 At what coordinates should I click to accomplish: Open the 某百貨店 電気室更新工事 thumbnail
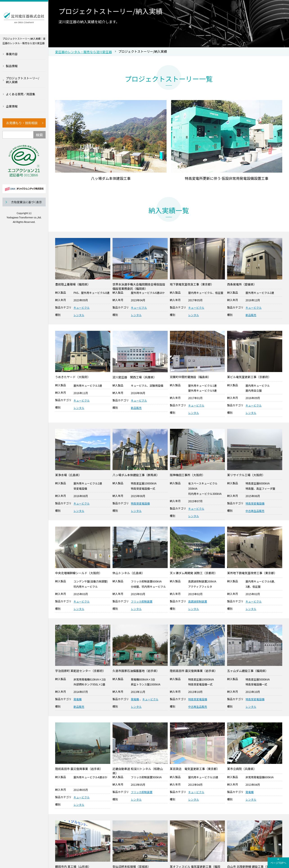[197, 743]
